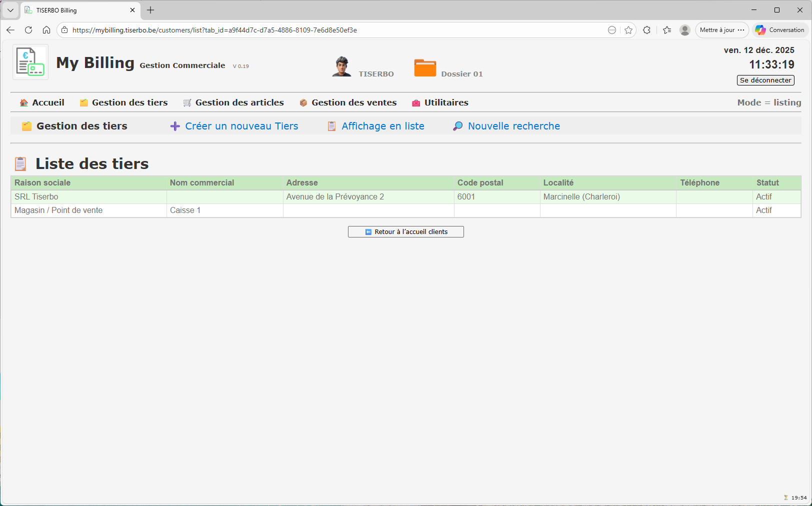812x506 pixels.
Task: Click the Se déconnecter button
Action: pyautogui.click(x=765, y=80)
